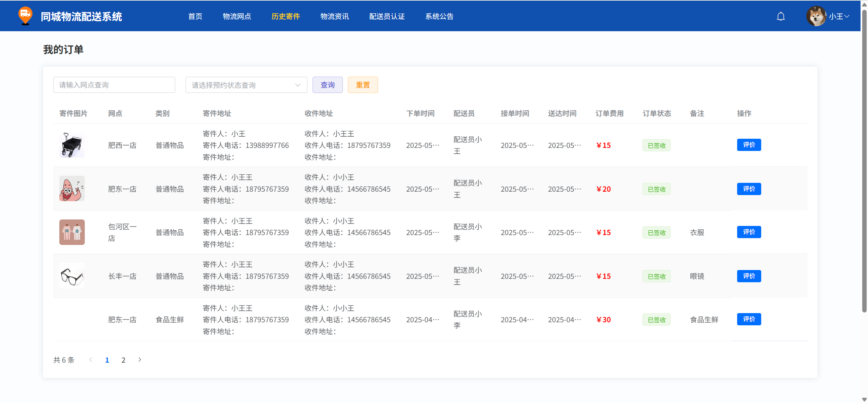Go to next page arrow
Image resolution: width=868 pixels, height=403 pixels.
pos(140,360)
